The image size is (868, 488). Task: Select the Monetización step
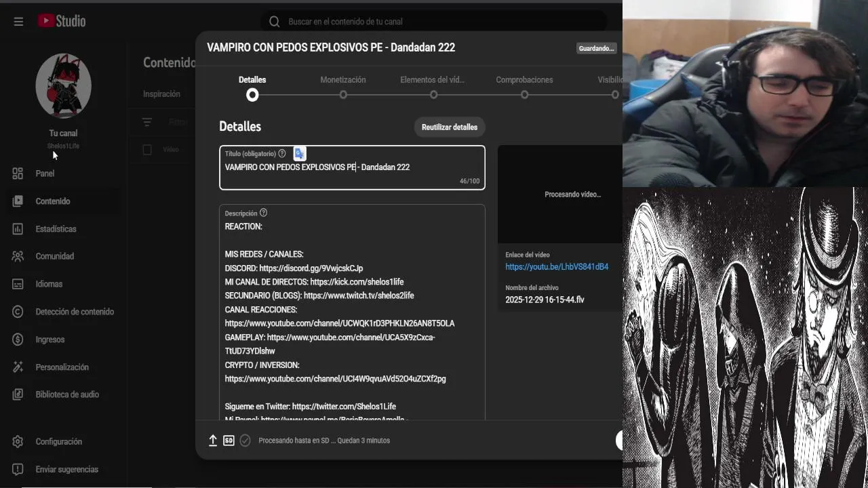coord(343,87)
